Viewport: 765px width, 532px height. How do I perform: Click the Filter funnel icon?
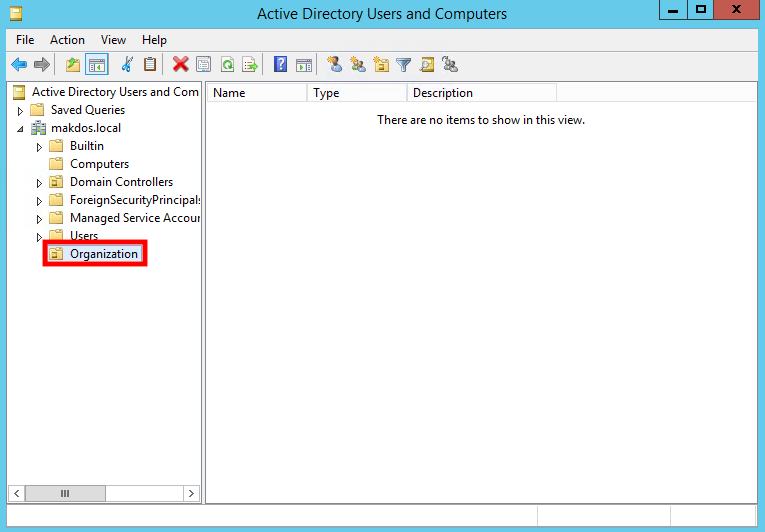(x=403, y=64)
